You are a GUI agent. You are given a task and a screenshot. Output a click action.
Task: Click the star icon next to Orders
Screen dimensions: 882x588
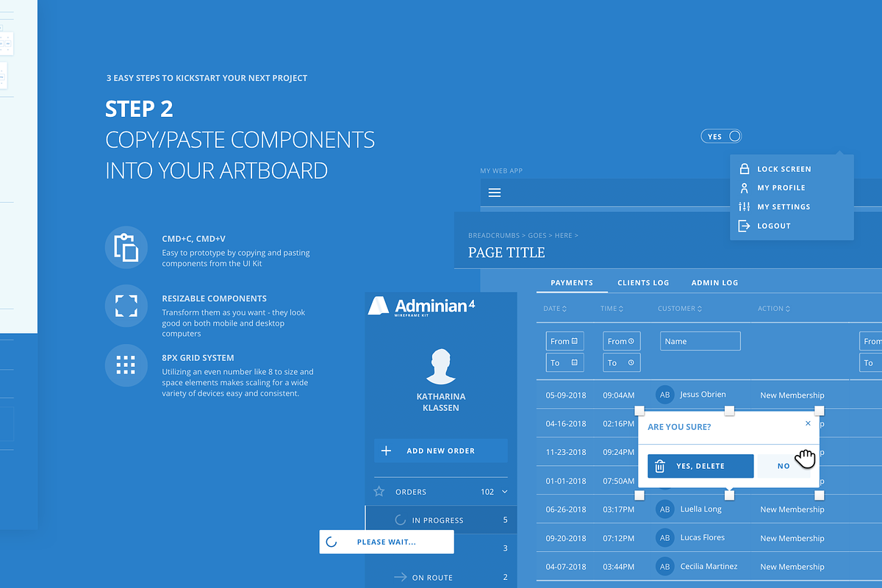pos(379,491)
